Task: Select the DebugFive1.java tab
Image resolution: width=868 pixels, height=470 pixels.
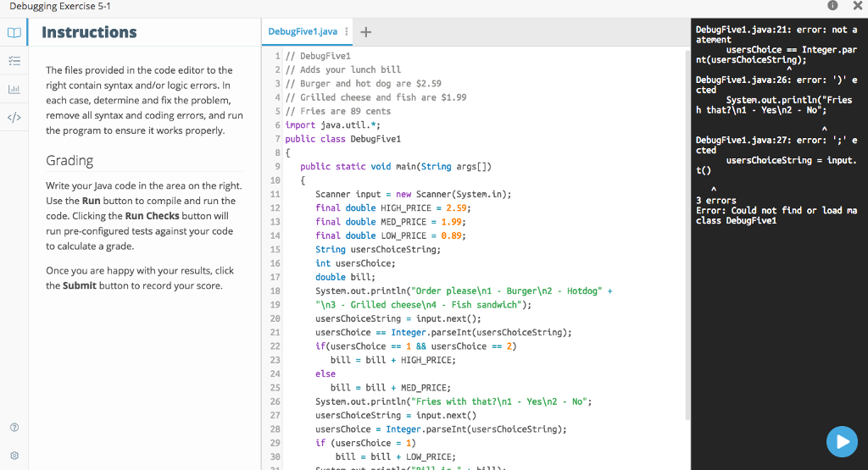Action: (x=303, y=31)
